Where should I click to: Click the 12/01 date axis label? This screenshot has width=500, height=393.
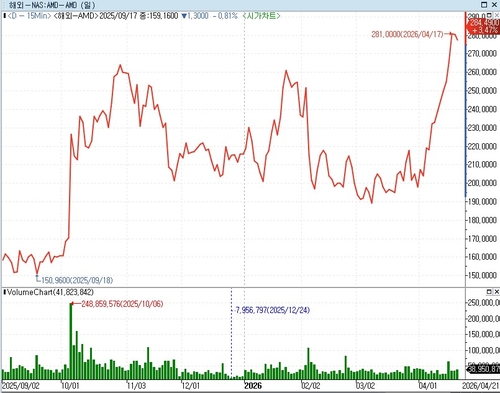(x=191, y=386)
